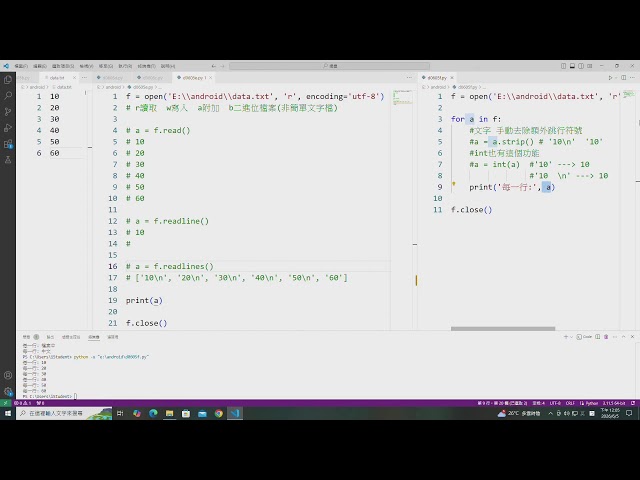Change line ending via CRLF status item

coord(570,403)
